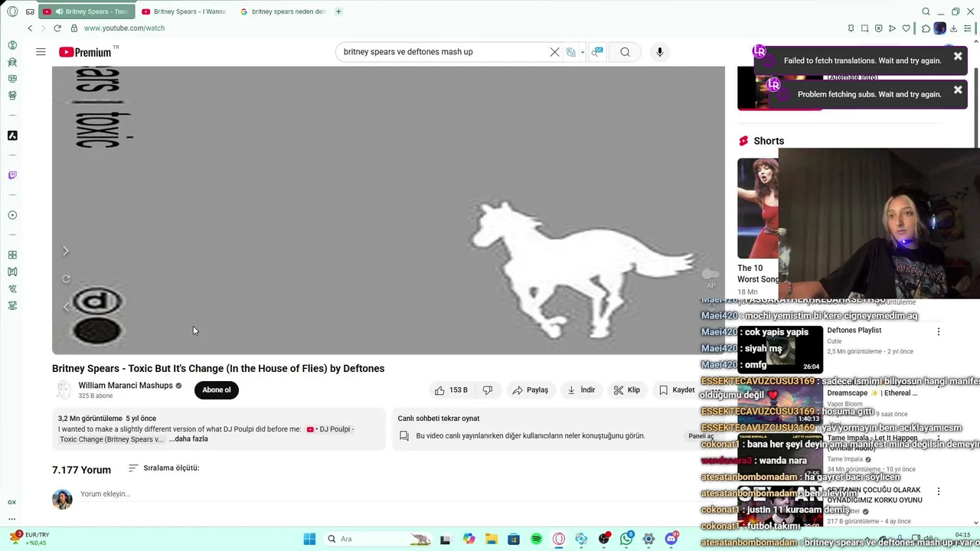Click the CC subtitle search extension icon
This screenshot has width=980, height=551.
(x=597, y=52)
